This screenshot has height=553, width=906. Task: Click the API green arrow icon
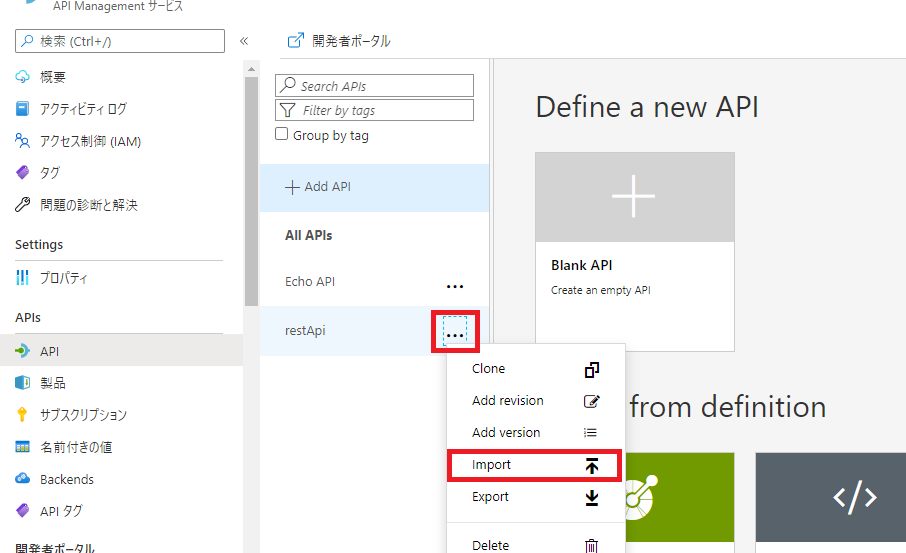pyautogui.click(x=22, y=351)
